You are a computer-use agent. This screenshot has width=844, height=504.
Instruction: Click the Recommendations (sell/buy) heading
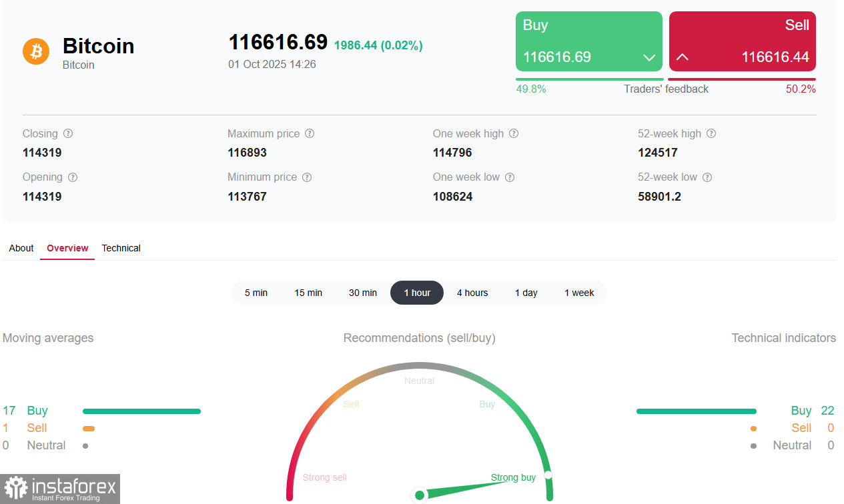point(420,338)
